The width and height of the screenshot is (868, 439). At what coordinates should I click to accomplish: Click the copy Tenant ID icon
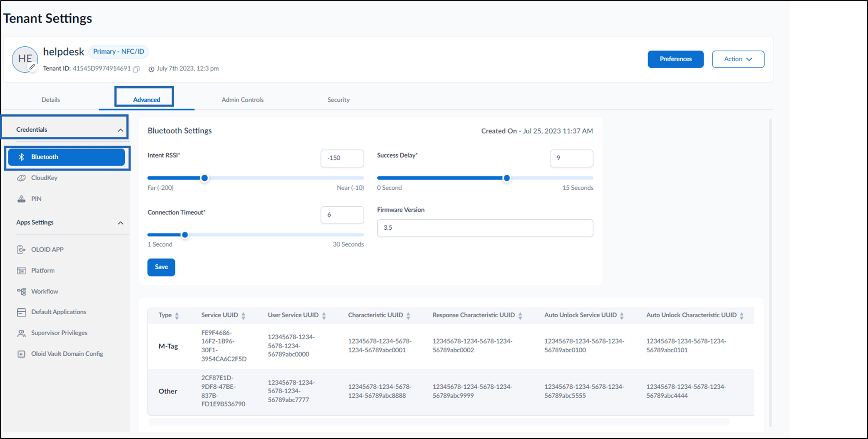coord(136,69)
